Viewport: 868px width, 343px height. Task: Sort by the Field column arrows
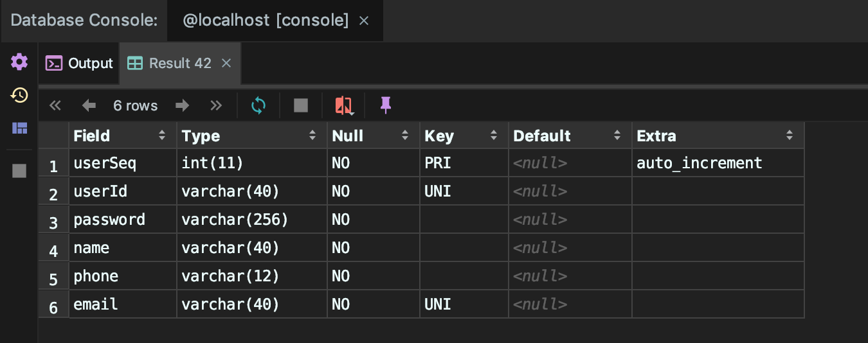click(x=161, y=136)
